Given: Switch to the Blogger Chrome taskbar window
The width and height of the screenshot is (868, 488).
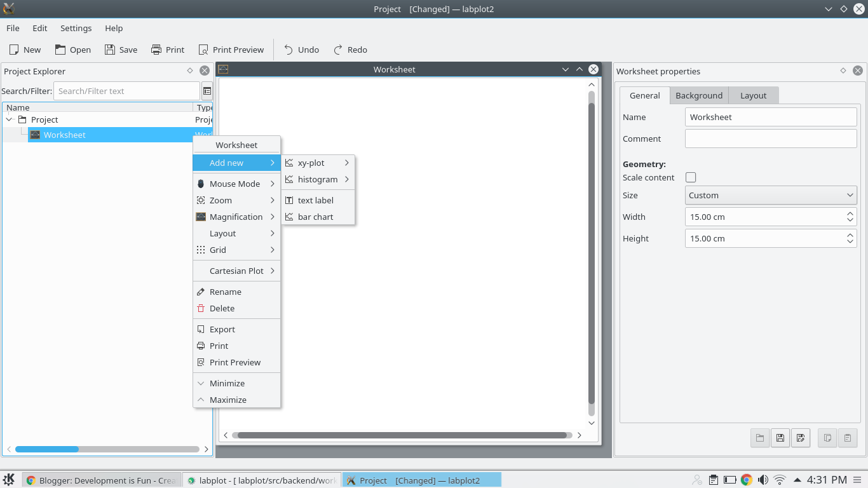Looking at the screenshot, I should tap(102, 480).
